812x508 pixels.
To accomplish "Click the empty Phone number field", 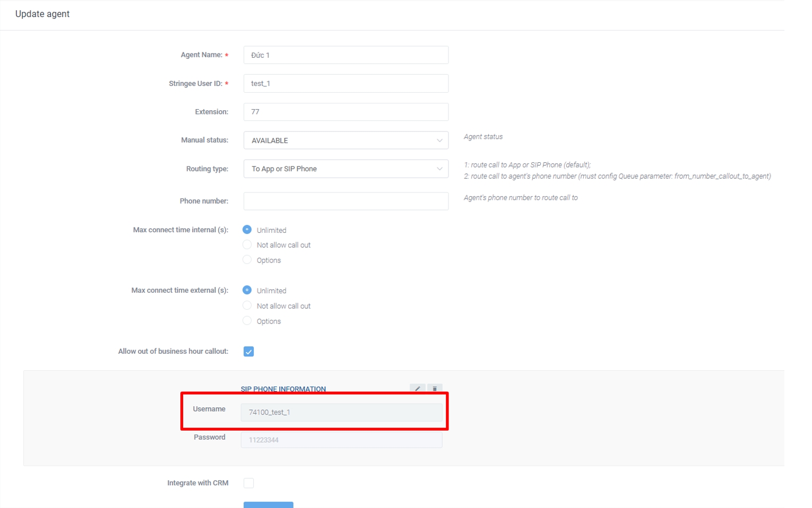I will tap(345, 201).
